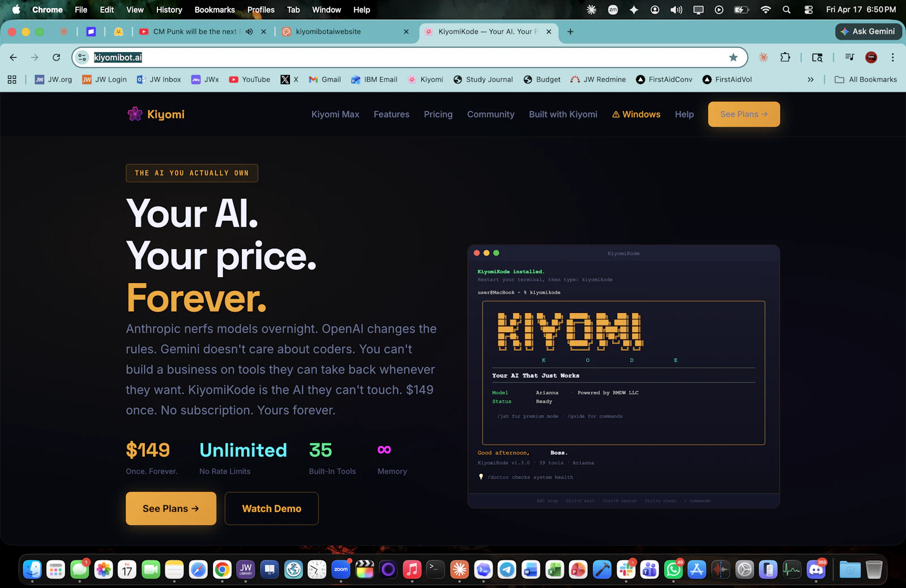Open WhatsApp from the Dock
This screenshot has width=906, height=588.
(673, 570)
